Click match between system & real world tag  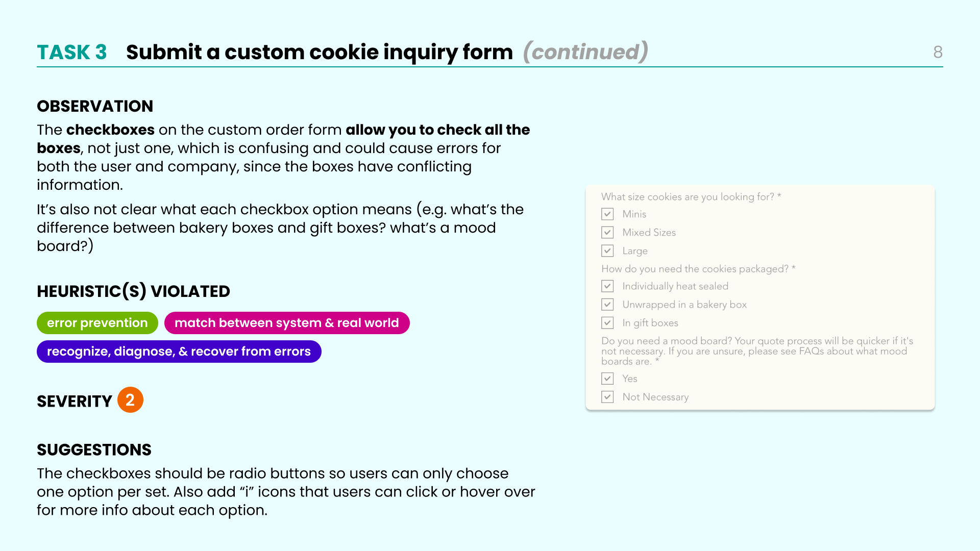click(x=287, y=323)
